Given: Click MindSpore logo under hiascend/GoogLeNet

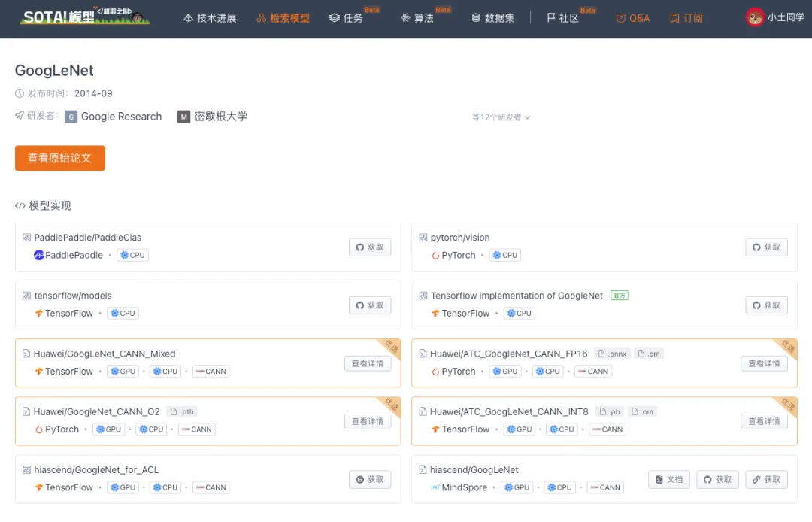Looking at the screenshot, I should tap(435, 487).
